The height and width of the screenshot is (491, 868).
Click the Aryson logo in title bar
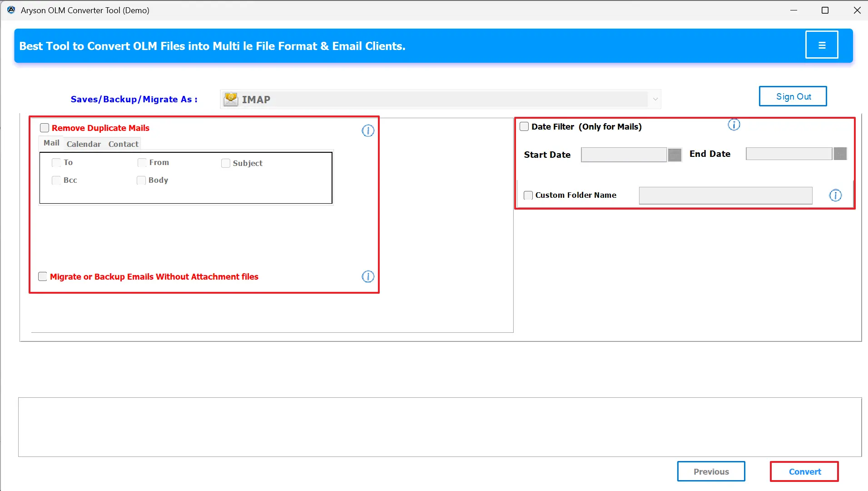point(10,10)
